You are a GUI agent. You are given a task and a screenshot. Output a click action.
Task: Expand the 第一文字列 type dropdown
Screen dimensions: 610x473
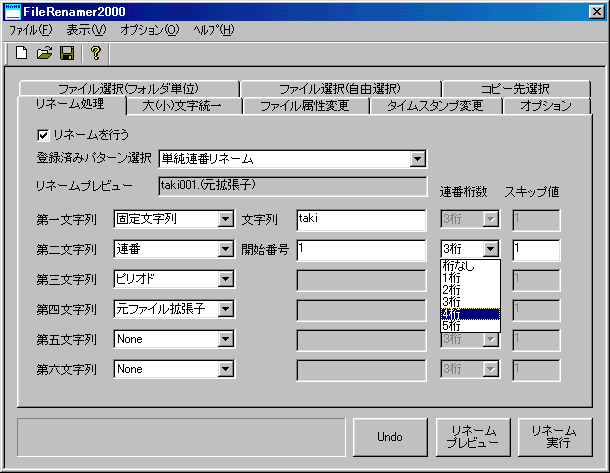pos(226,219)
